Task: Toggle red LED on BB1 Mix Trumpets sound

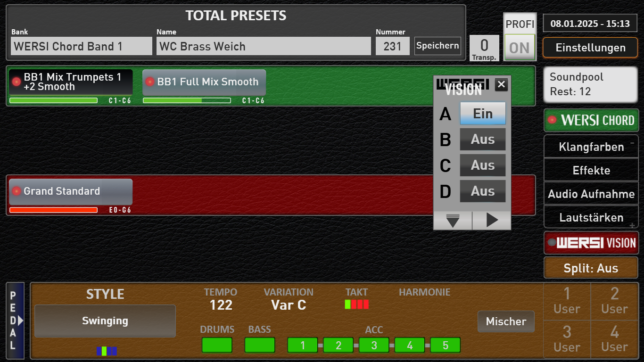Action: pos(16,82)
